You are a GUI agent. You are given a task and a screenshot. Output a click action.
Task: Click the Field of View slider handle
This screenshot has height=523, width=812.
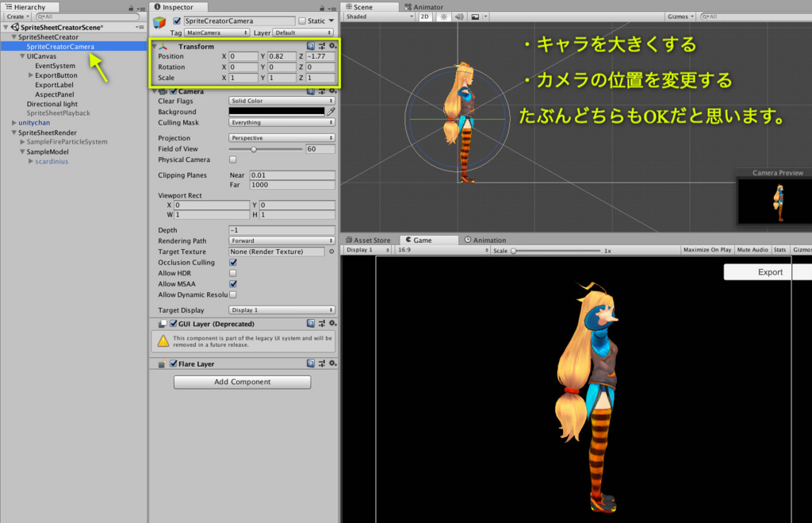tap(254, 149)
